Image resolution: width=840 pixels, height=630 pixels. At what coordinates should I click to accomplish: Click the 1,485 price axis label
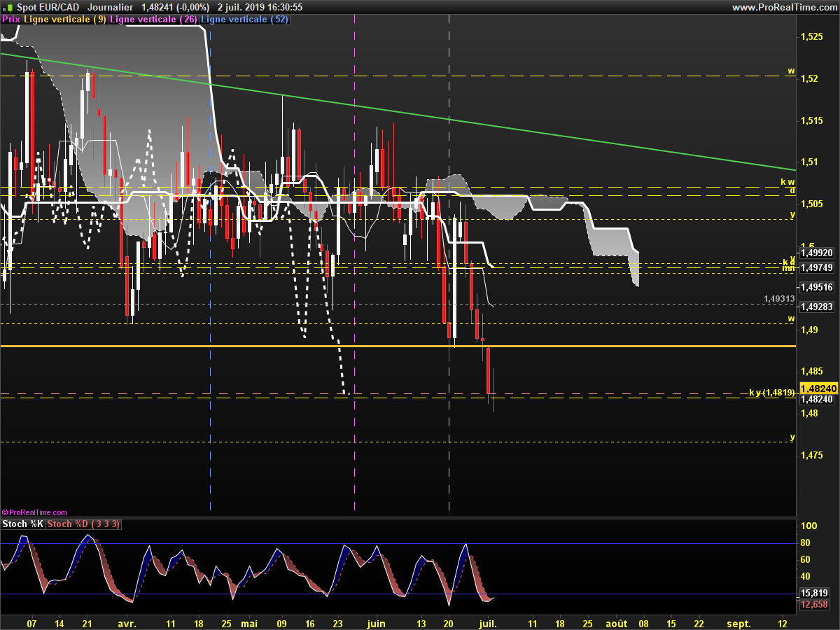(812, 371)
